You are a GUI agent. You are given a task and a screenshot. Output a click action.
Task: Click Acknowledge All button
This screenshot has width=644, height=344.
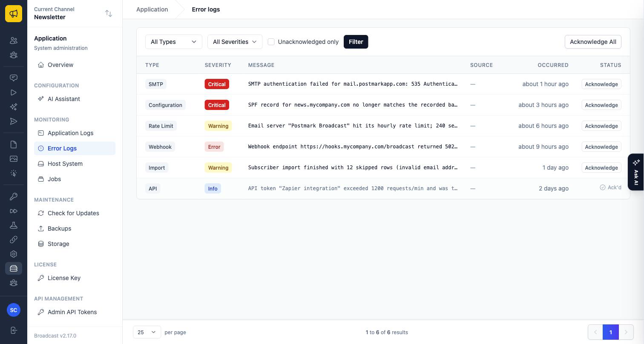click(593, 42)
